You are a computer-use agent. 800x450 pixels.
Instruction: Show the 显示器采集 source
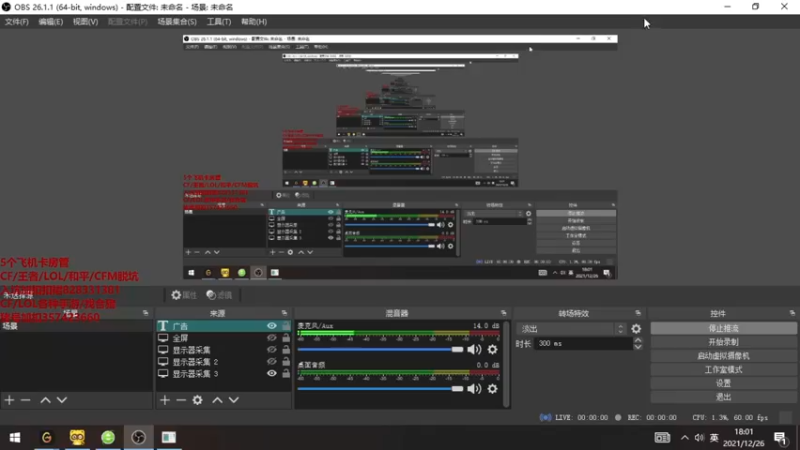pos(271,349)
